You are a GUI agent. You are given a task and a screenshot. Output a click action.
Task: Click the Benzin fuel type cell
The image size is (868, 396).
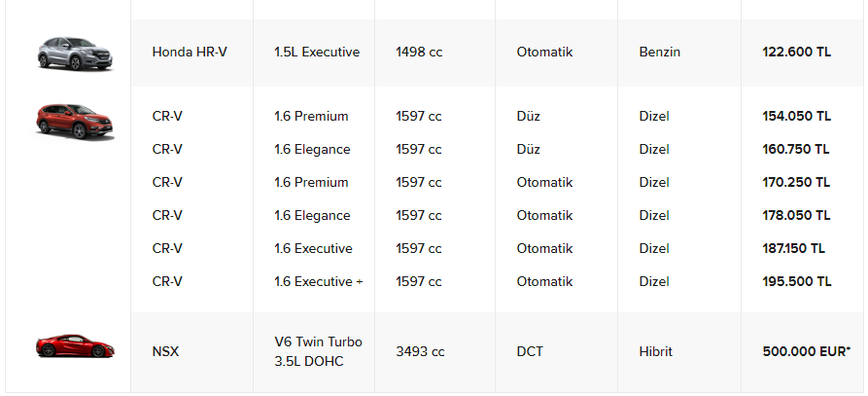[659, 53]
